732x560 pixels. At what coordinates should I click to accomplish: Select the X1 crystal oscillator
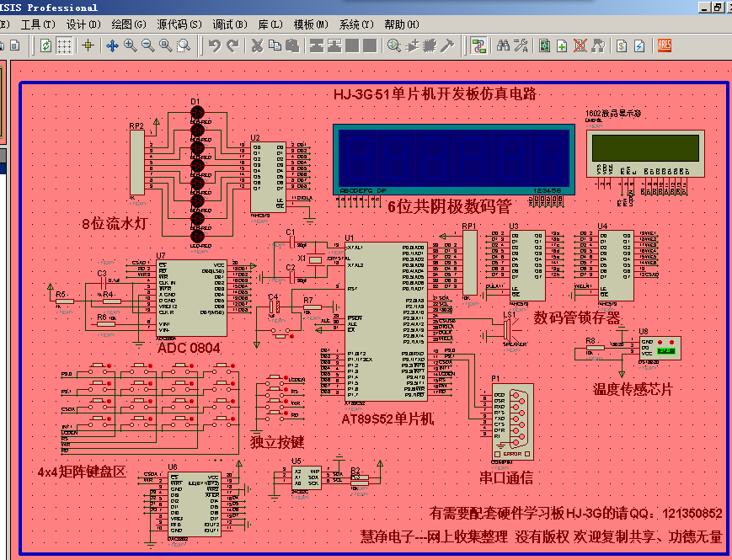tap(316, 259)
